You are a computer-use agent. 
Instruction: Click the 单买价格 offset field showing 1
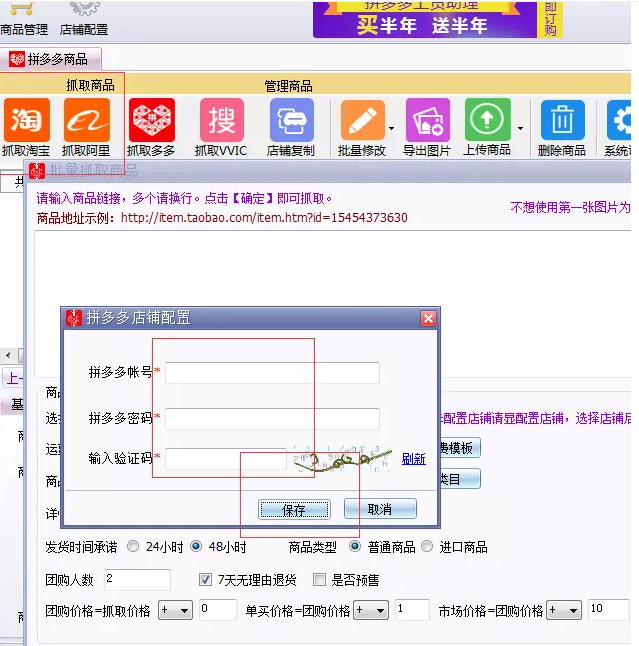[412, 610]
